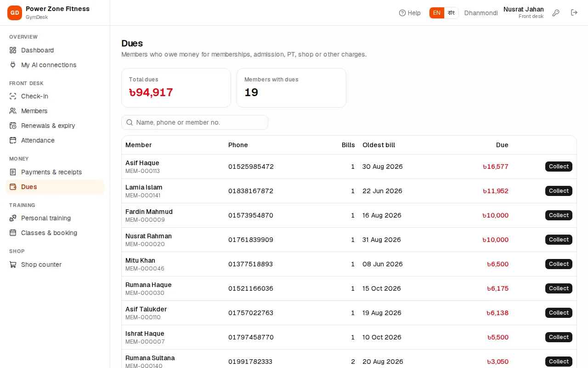Click the Attendance calendar icon

point(13,140)
